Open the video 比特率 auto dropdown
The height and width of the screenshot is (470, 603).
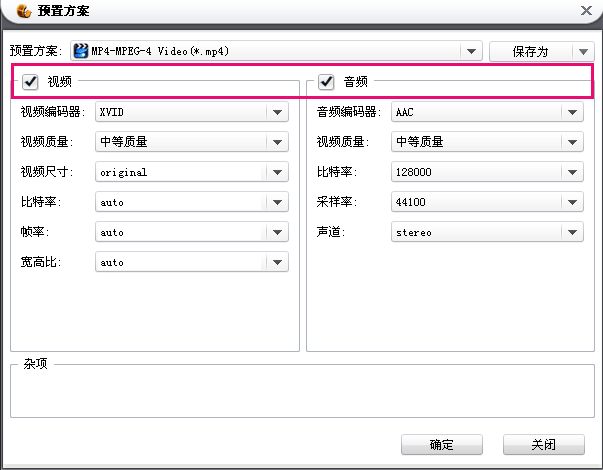[x=192, y=202]
